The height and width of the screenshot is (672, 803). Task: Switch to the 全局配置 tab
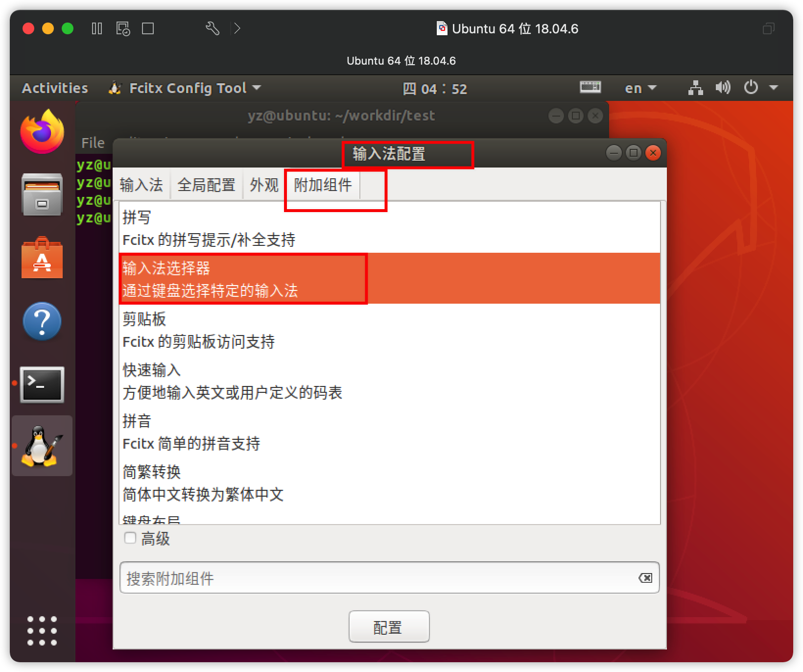click(206, 185)
